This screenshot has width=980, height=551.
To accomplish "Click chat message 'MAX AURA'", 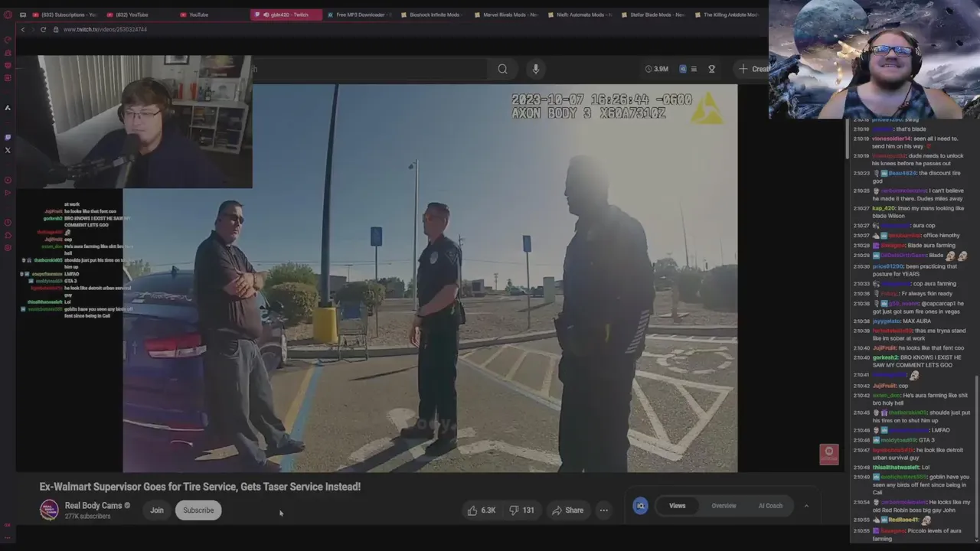I will point(913,321).
